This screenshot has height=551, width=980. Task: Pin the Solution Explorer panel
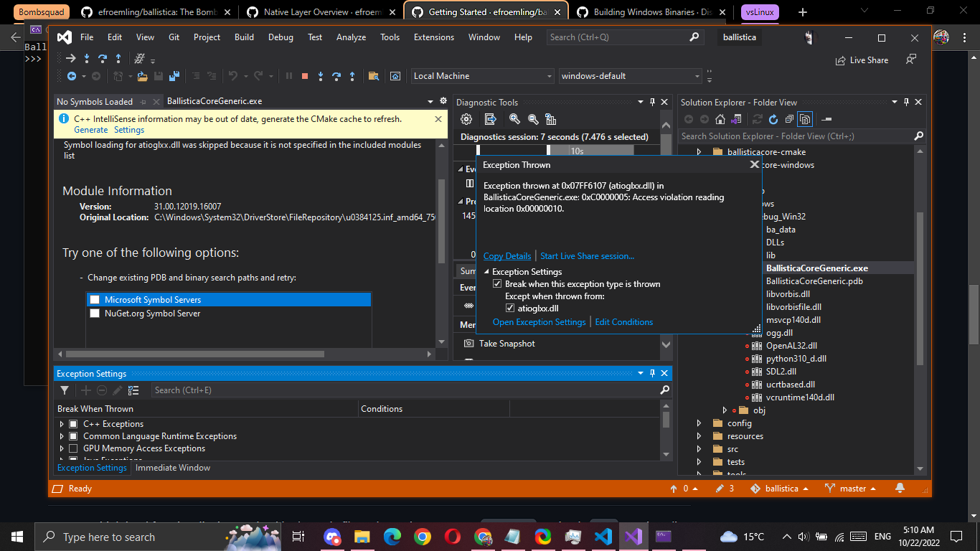[905, 101]
